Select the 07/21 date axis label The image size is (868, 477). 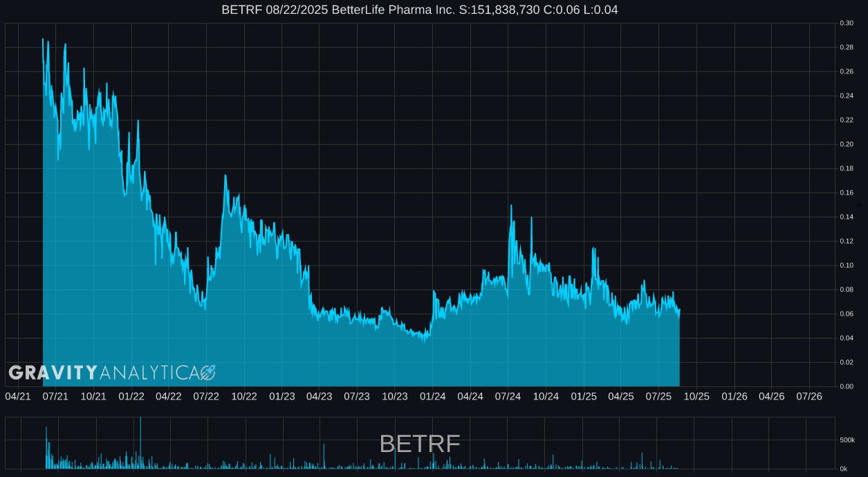pyautogui.click(x=55, y=397)
